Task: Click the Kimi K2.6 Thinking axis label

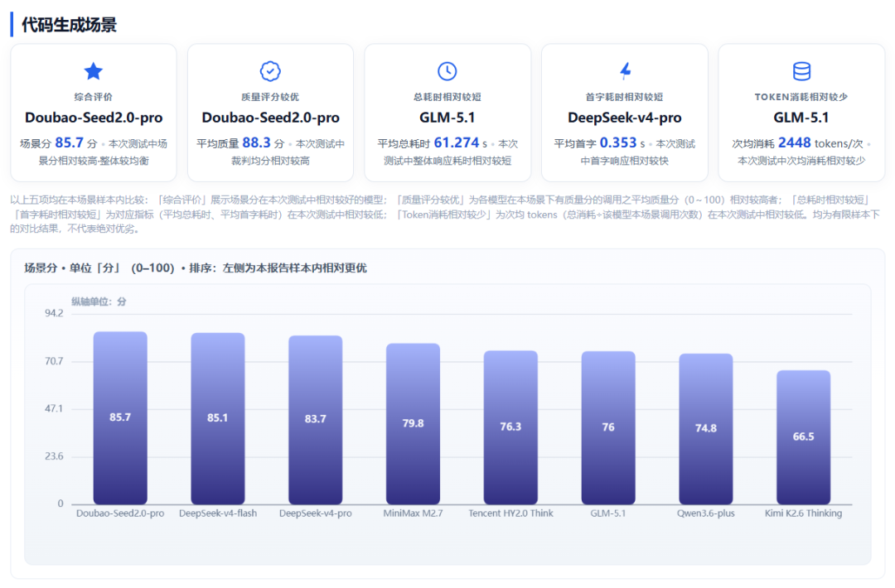Action: pyautogui.click(x=803, y=513)
